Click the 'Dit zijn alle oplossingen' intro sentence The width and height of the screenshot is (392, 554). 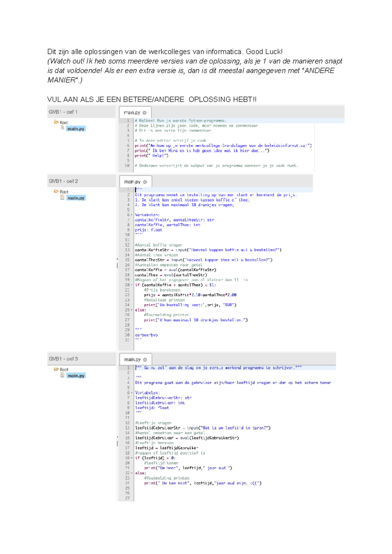pos(165,52)
